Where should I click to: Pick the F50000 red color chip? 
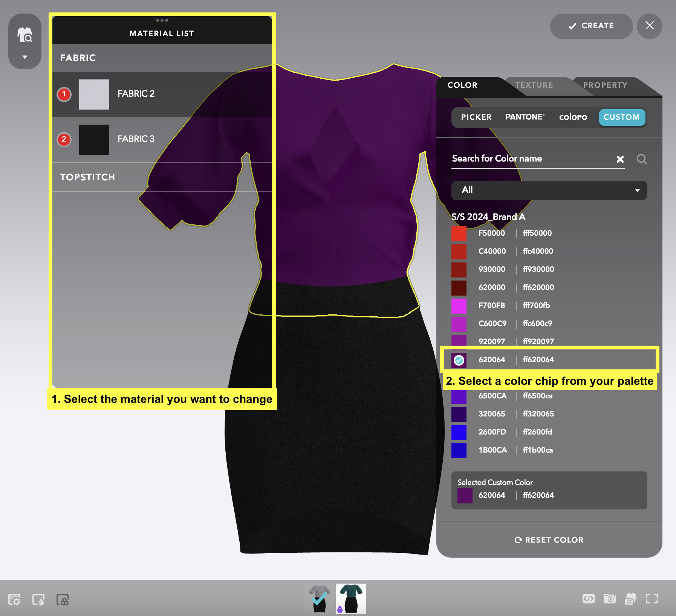click(x=459, y=233)
